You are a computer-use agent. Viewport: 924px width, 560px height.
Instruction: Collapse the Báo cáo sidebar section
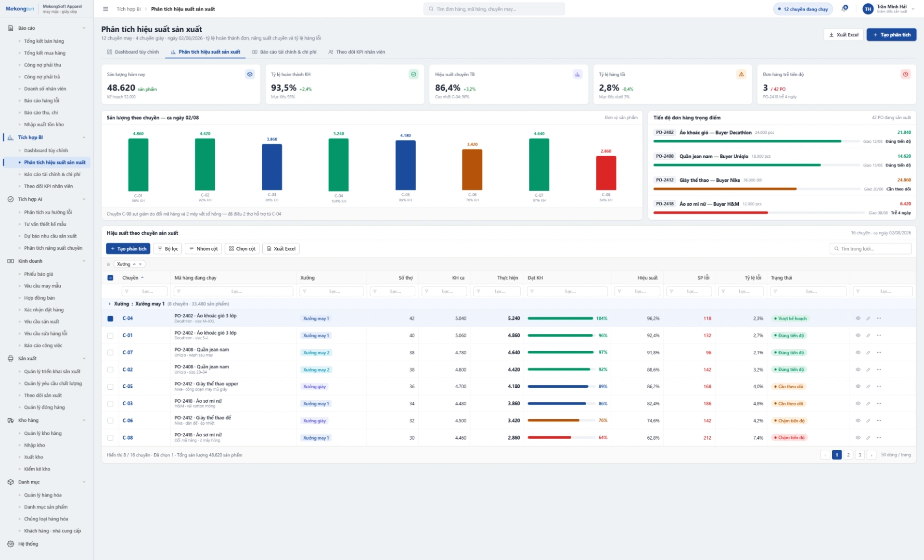[x=84, y=28]
